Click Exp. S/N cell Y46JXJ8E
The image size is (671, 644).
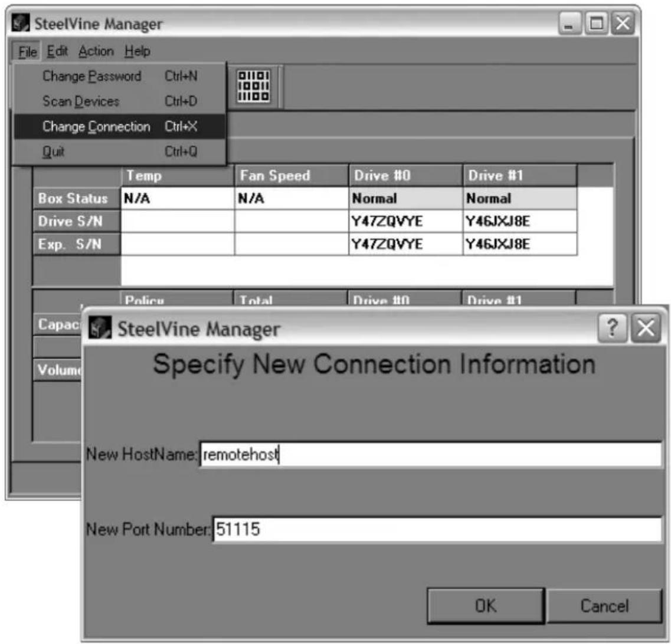click(520, 244)
